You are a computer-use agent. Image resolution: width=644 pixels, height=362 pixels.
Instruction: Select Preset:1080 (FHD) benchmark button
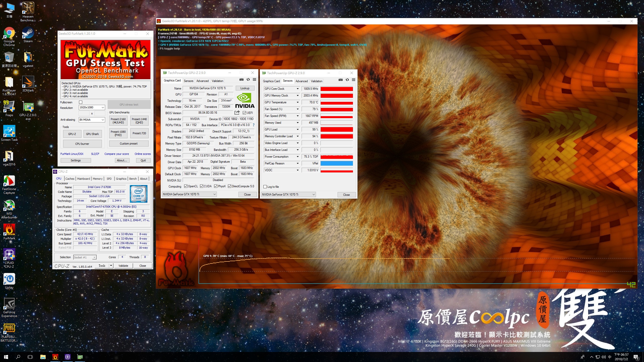[x=118, y=133]
